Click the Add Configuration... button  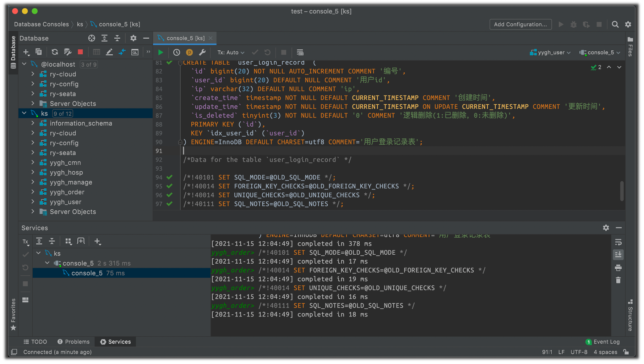pos(520,24)
